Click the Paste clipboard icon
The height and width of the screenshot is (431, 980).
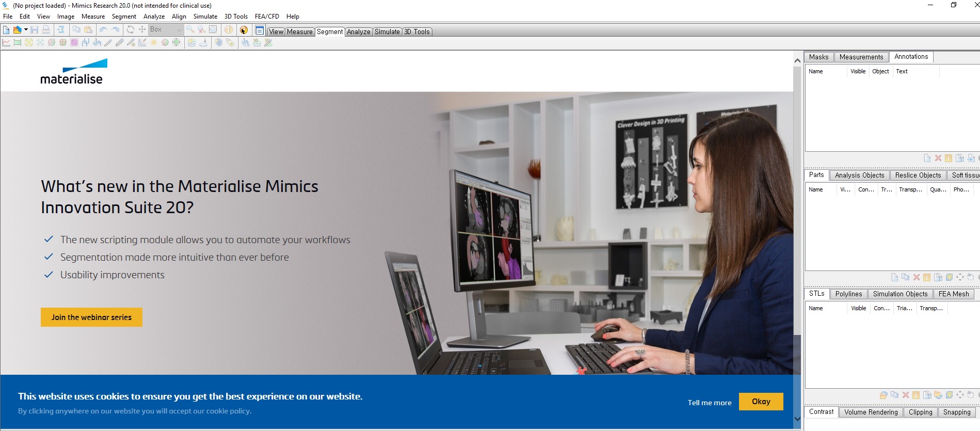pos(88,30)
